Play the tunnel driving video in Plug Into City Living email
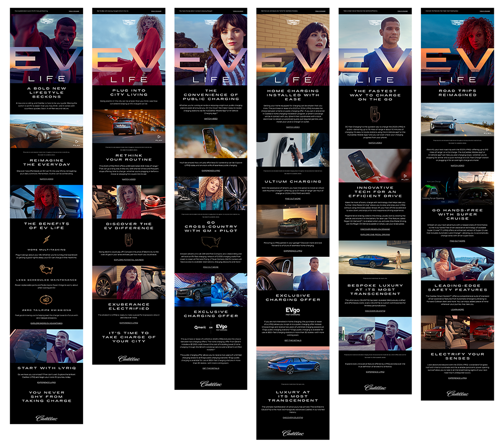Screen dimensions: 504x446 159,137
